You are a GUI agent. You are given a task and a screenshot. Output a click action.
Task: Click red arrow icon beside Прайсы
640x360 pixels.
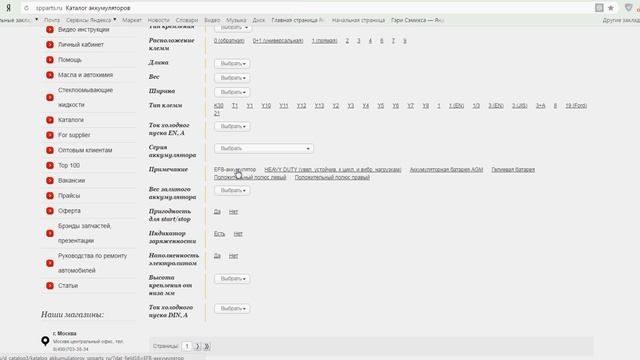click(x=50, y=196)
